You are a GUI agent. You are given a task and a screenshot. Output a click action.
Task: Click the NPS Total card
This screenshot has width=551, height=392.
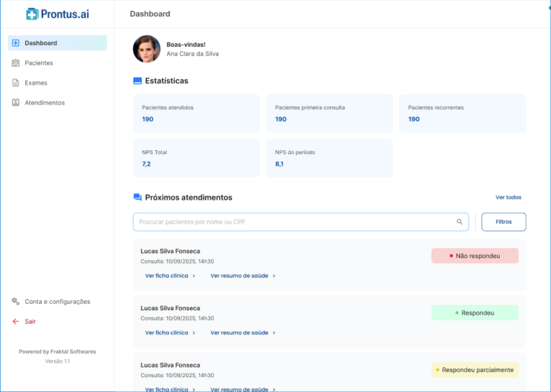196,158
